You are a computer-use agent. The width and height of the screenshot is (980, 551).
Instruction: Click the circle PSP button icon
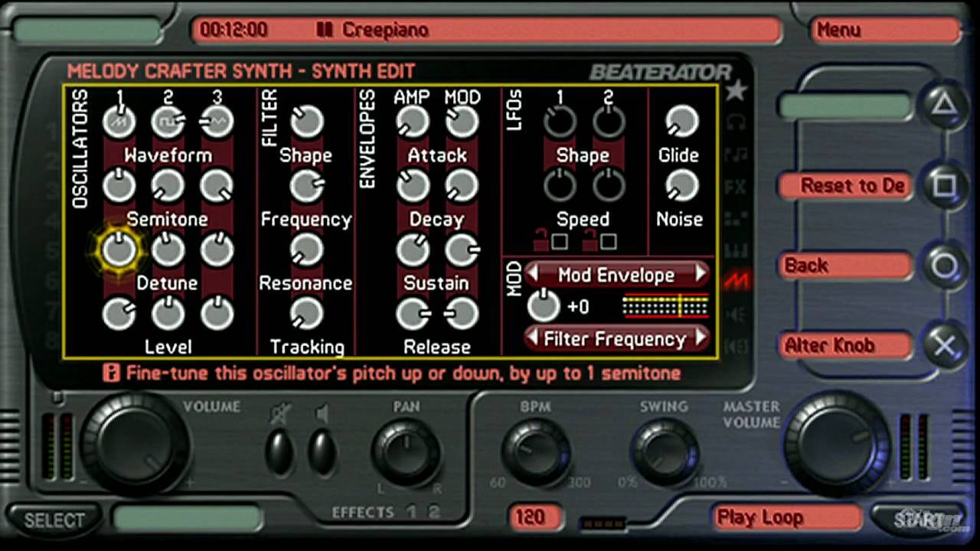tap(945, 266)
